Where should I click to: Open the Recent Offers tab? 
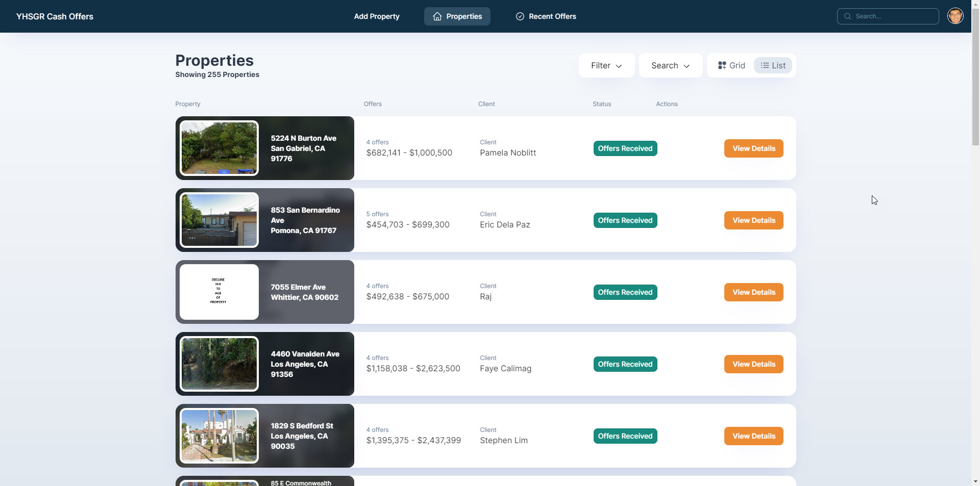546,16
